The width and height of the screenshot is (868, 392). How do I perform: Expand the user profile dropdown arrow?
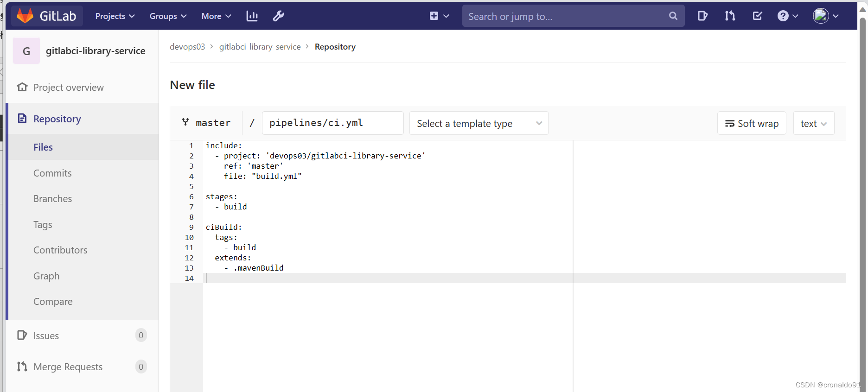click(836, 16)
